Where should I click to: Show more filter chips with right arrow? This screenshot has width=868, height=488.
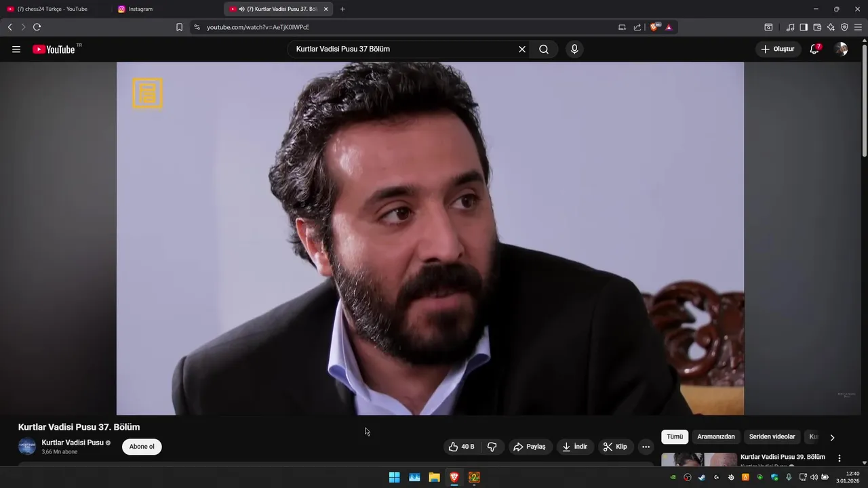[x=832, y=437]
